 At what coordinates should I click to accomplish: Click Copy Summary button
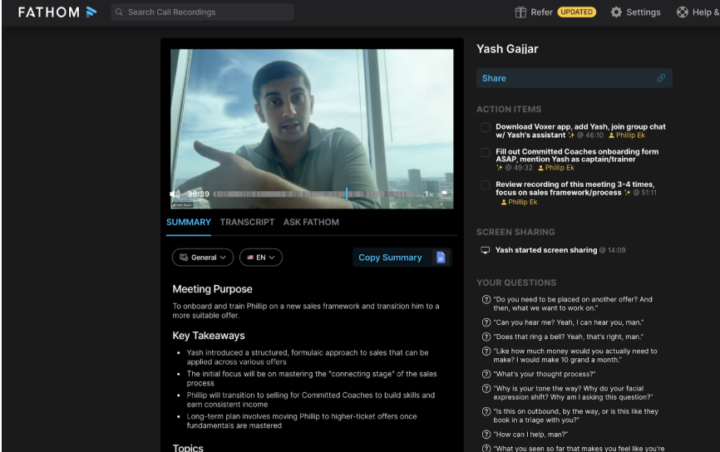(390, 258)
